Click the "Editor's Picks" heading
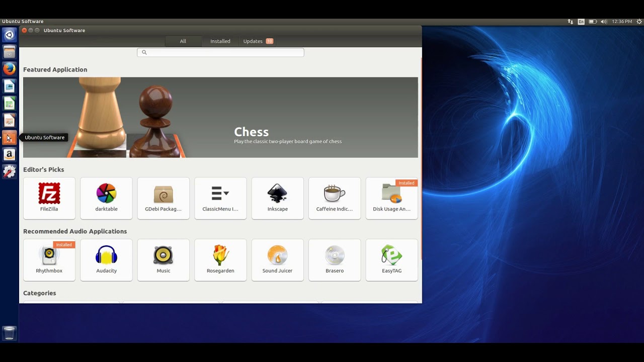This screenshot has height=362, width=644. 44,169
